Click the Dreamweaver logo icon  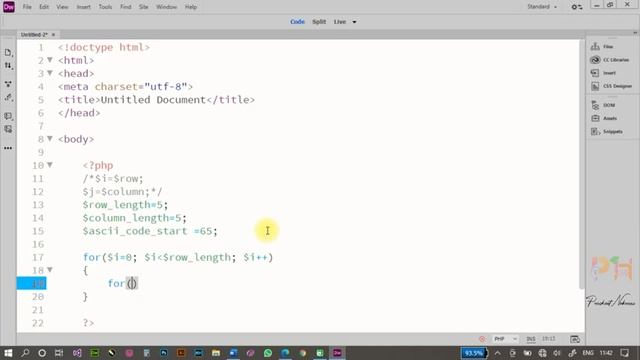(9, 7)
